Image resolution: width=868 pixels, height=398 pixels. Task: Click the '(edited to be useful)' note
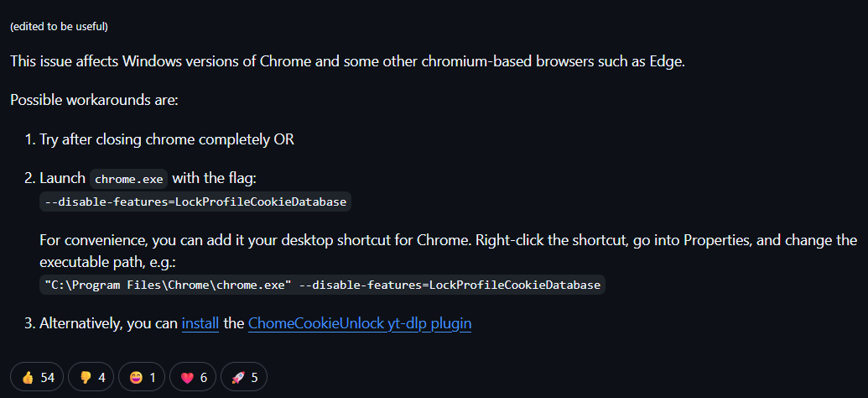pos(59,26)
